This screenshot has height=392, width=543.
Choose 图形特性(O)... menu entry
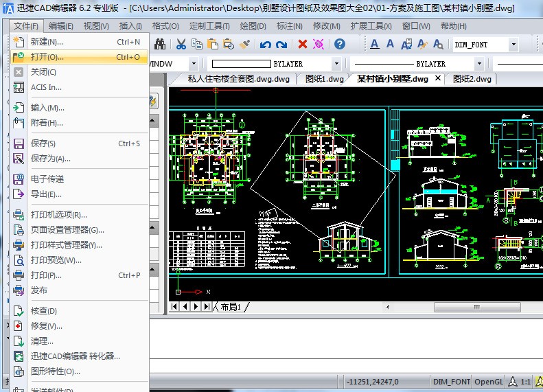80,371
